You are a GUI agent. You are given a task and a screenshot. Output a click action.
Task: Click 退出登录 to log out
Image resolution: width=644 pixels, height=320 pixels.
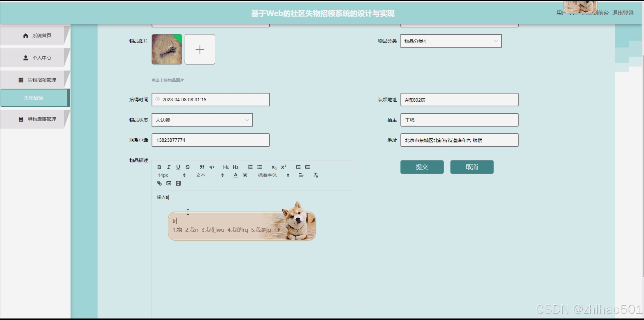click(623, 13)
